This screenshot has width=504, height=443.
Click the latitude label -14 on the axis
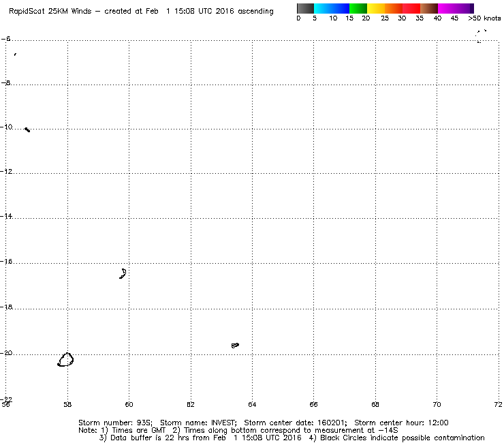click(x=6, y=216)
